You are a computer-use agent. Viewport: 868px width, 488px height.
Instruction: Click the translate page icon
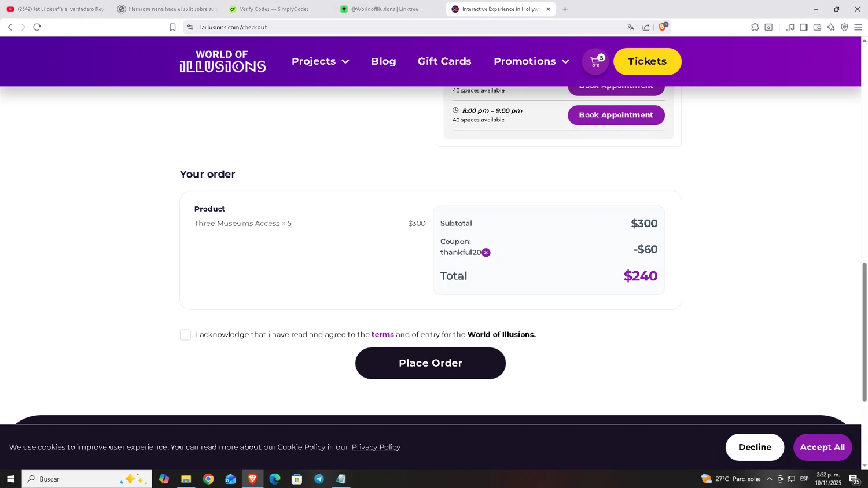point(631,27)
